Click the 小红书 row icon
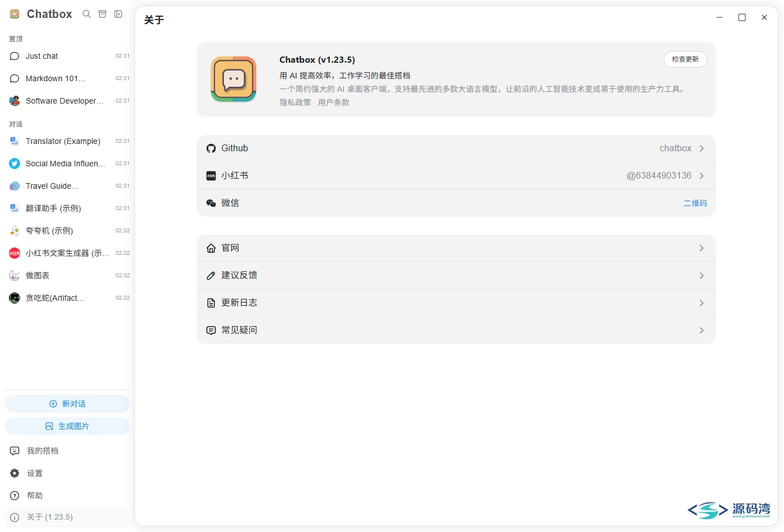This screenshot has width=784, height=532. tap(211, 176)
